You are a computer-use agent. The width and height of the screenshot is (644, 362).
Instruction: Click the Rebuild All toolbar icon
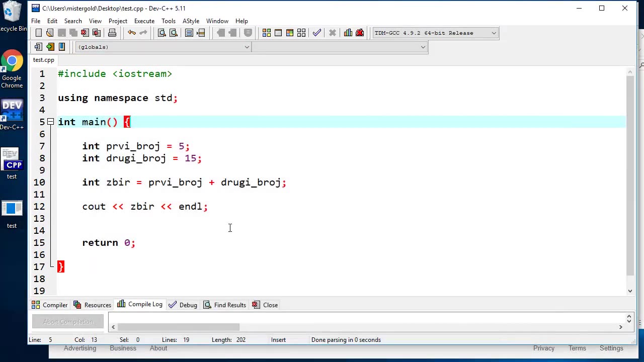pos(301,33)
